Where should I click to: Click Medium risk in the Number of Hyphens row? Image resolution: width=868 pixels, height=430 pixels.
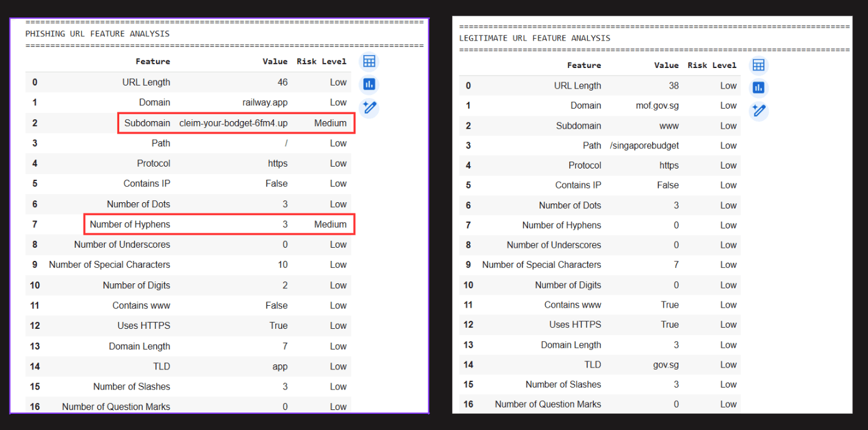click(x=330, y=224)
